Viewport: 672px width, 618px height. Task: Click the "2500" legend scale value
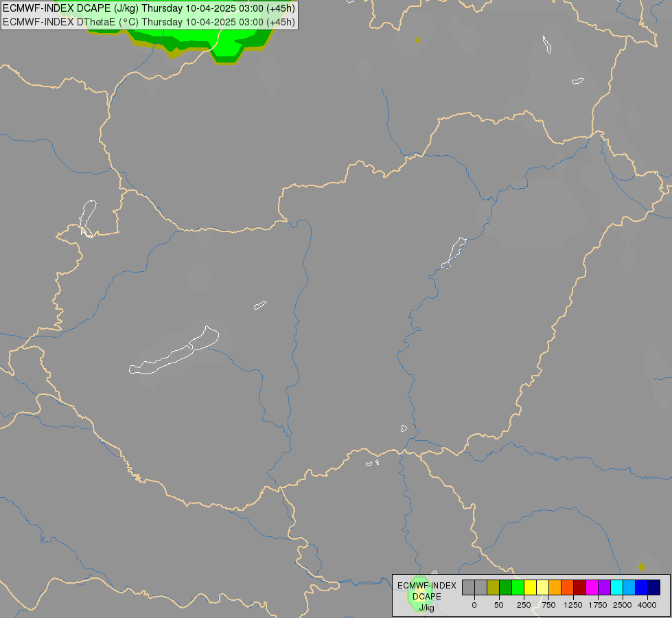[x=623, y=605]
